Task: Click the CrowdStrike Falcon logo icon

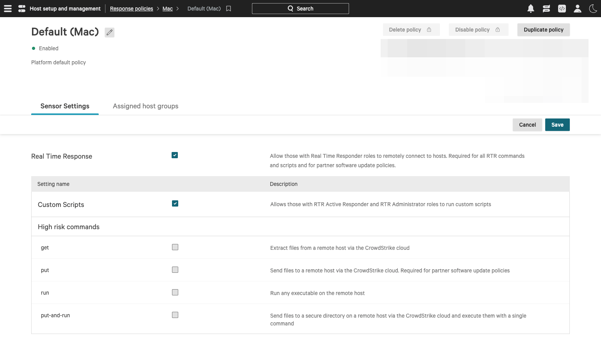Action: point(22,9)
